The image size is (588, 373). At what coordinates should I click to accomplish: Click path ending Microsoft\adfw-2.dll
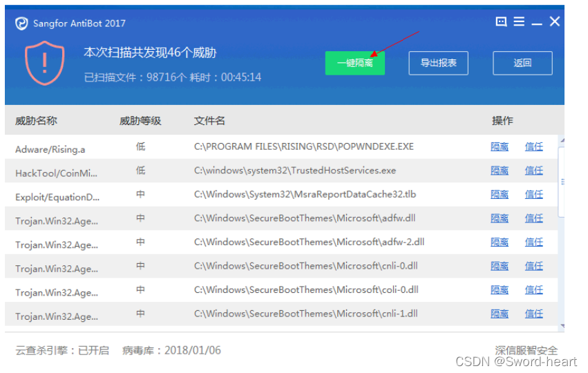pos(309,242)
